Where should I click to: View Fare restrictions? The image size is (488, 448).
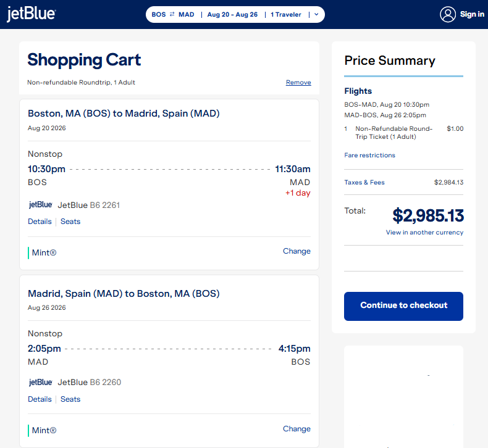(x=369, y=155)
